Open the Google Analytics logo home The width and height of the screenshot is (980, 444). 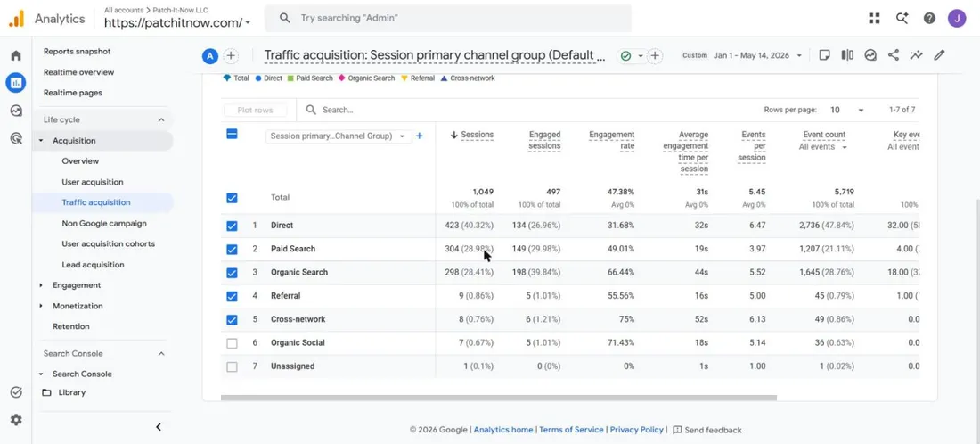[16, 19]
